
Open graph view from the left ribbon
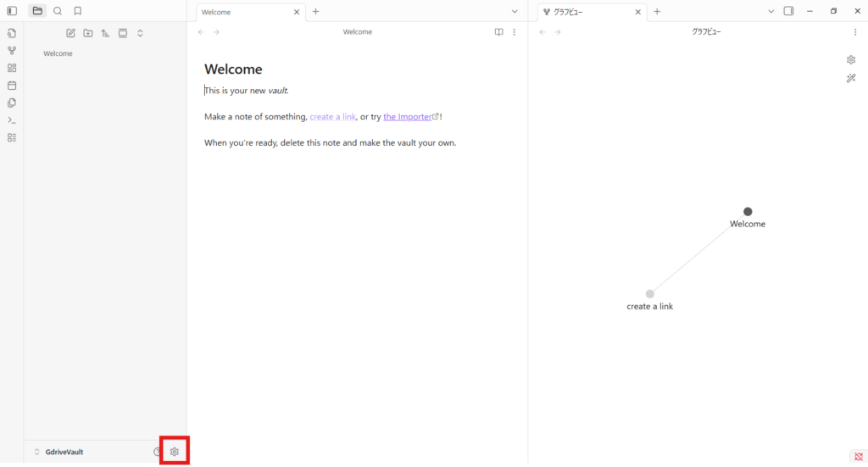click(x=12, y=50)
